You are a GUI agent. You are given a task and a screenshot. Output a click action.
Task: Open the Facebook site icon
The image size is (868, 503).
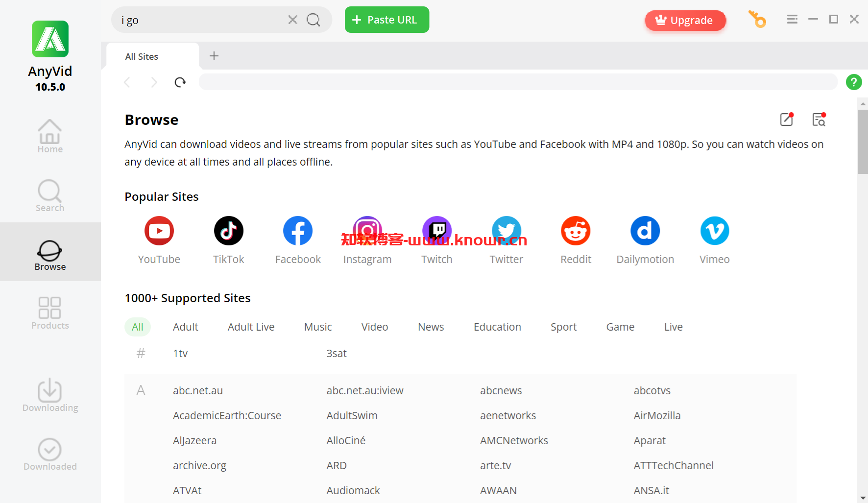click(x=298, y=231)
